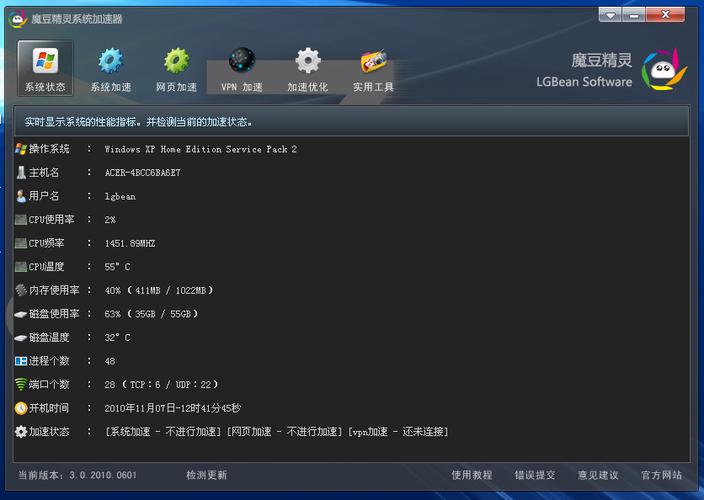Select the VPN 加速 globe tab
The height and width of the screenshot is (500, 704).
tap(242, 69)
